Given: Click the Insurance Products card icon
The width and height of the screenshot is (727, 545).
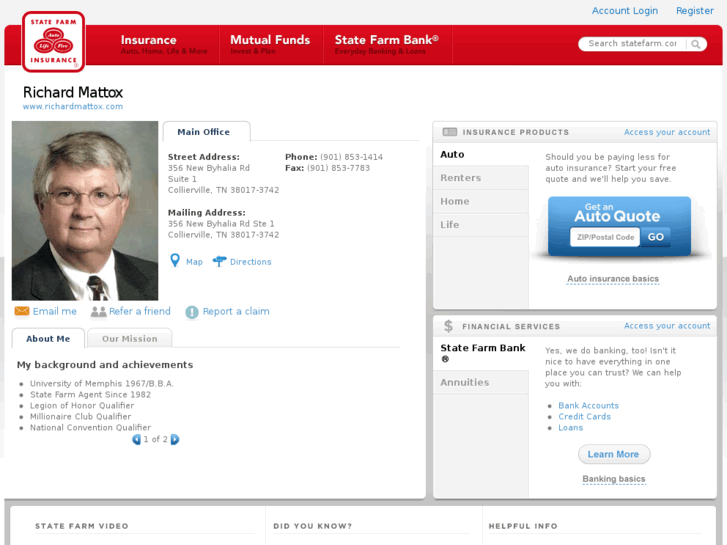Looking at the screenshot, I should [450, 132].
